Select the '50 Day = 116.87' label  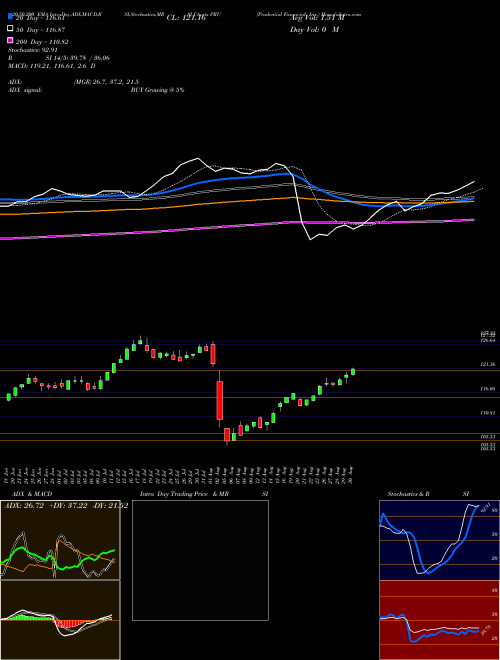tap(40, 30)
